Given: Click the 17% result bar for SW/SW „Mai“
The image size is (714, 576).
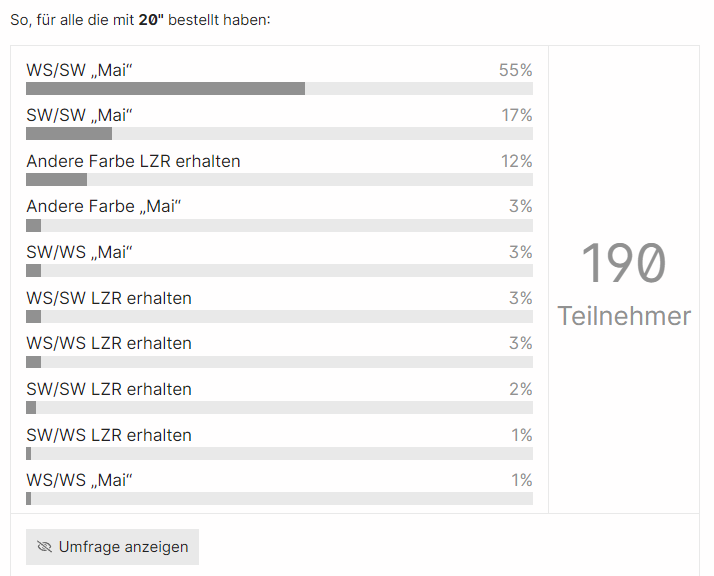Looking at the screenshot, I should (x=69, y=134).
